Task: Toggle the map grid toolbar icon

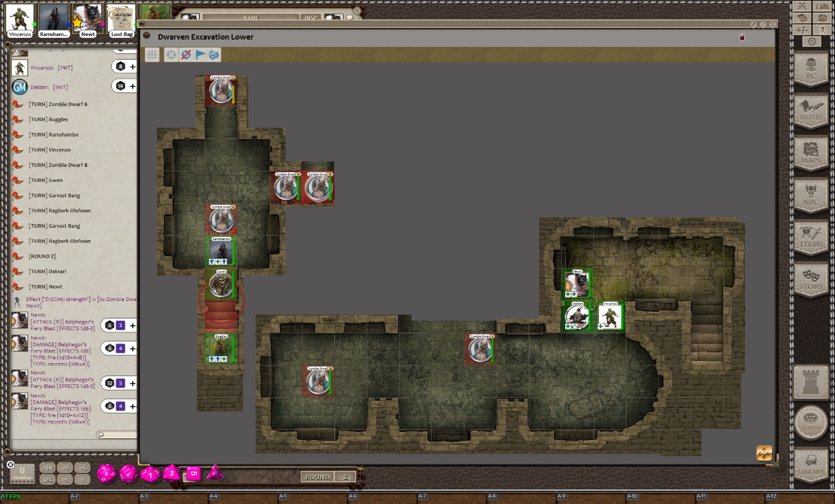Action: (x=152, y=55)
